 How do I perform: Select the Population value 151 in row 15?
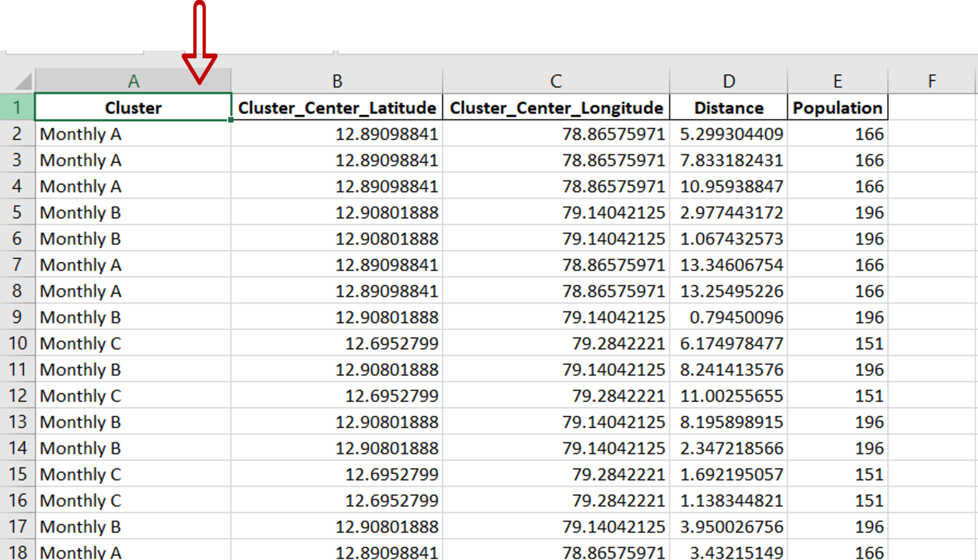[x=837, y=474]
